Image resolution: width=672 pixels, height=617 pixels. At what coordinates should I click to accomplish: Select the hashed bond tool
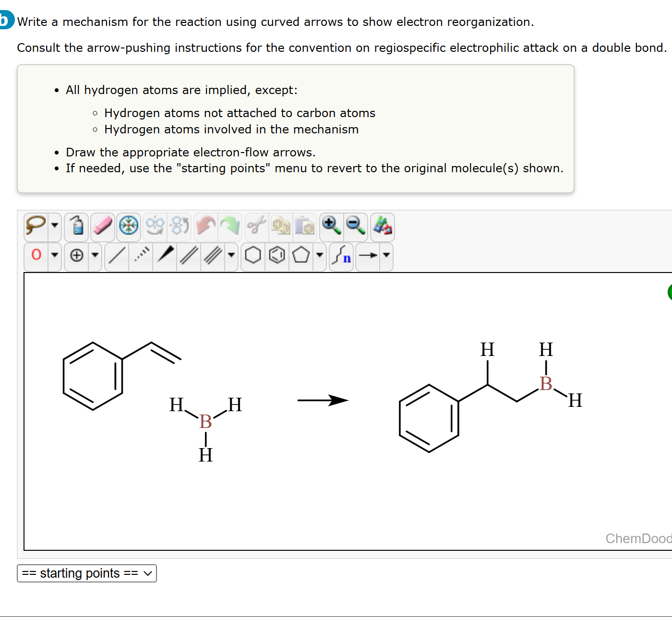(x=141, y=256)
